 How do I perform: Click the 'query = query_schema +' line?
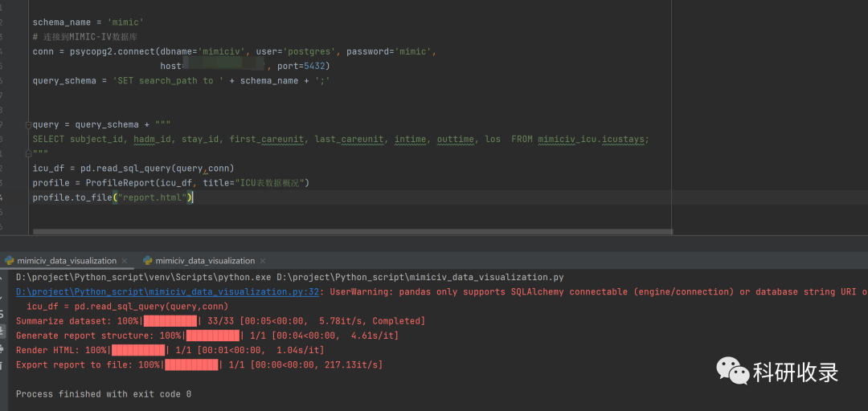pos(101,124)
